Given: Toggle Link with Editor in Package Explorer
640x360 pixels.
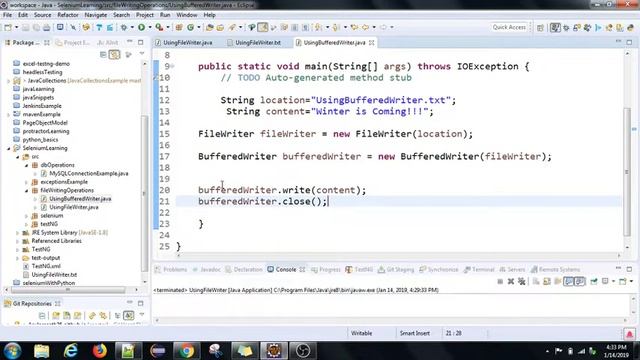Looking at the screenshot, I should (x=115, y=54).
